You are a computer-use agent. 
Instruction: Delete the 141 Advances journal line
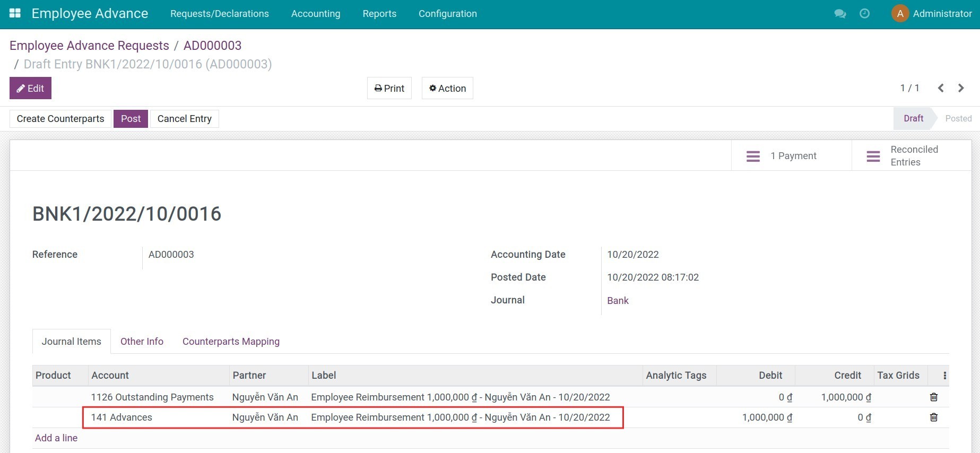click(933, 417)
